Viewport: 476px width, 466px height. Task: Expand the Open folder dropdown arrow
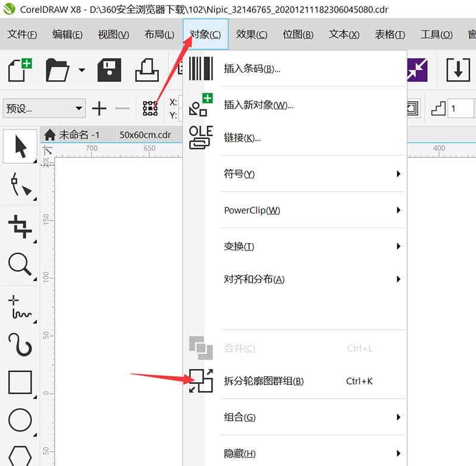82,70
